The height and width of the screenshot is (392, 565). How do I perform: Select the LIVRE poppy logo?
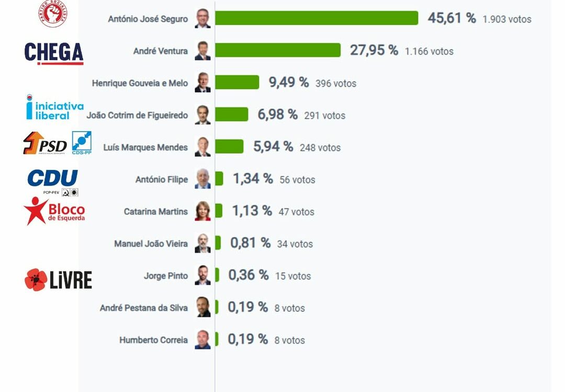[x=58, y=280]
